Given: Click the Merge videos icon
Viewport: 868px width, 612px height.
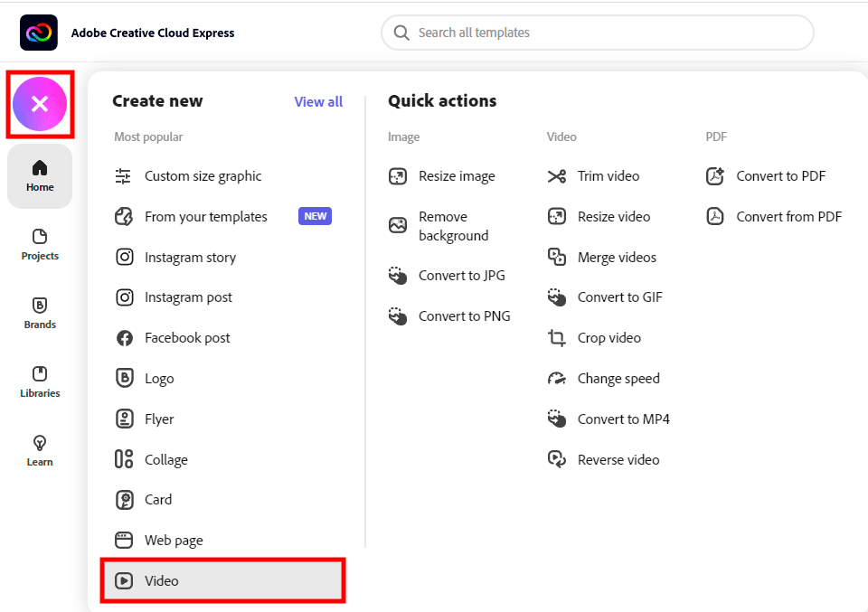Looking at the screenshot, I should (x=557, y=257).
